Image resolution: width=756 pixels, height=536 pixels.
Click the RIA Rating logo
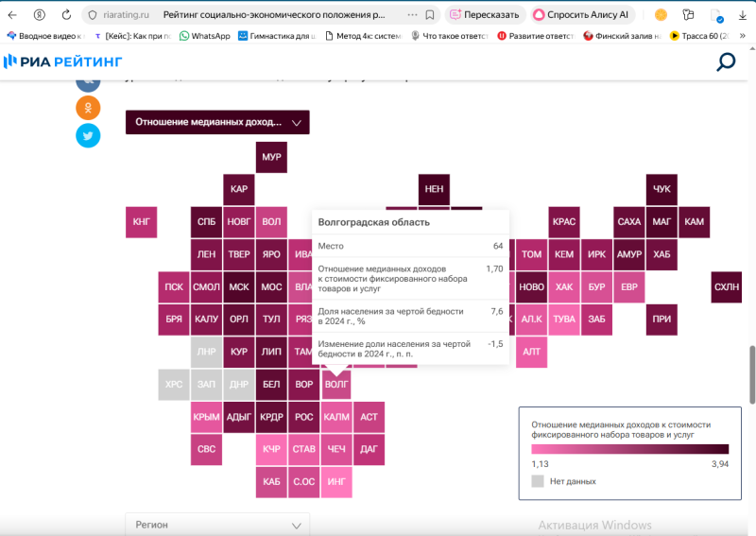(62, 61)
